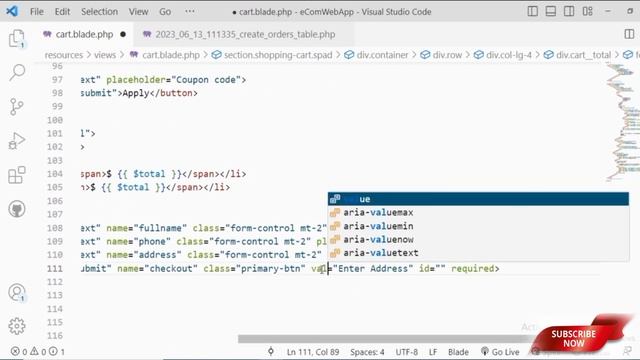This screenshot has width=640, height=360.
Task: Click name="fullname" attribute text
Action: pyautogui.click(x=147, y=228)
